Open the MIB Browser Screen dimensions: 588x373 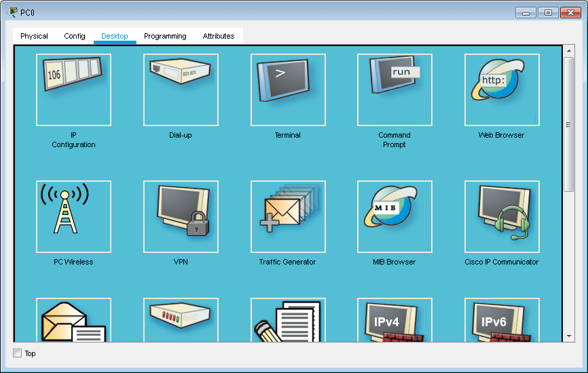[394, 216]
